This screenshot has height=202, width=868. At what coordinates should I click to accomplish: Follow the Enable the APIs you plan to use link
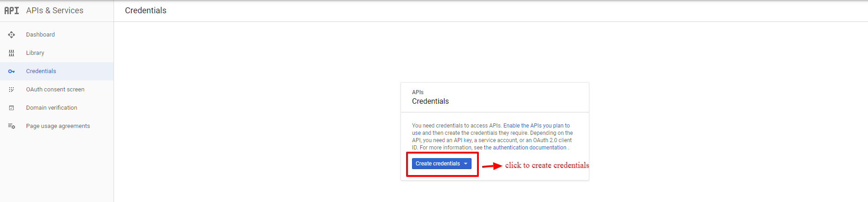491,129
